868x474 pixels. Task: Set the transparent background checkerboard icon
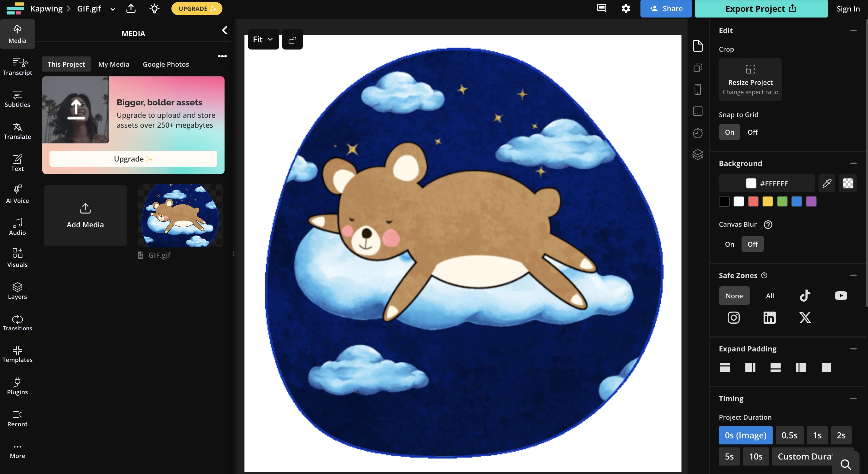tap(848, 183)
